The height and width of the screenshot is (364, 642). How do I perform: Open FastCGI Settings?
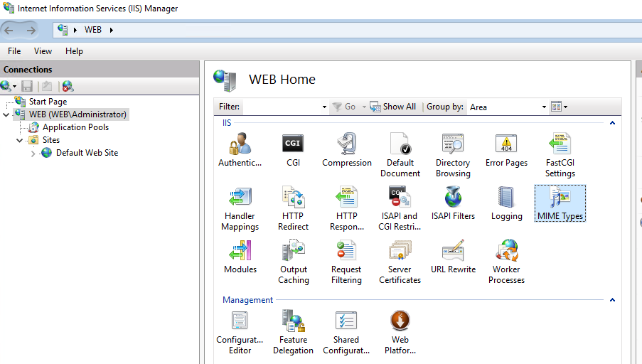(x=560, y=155)
